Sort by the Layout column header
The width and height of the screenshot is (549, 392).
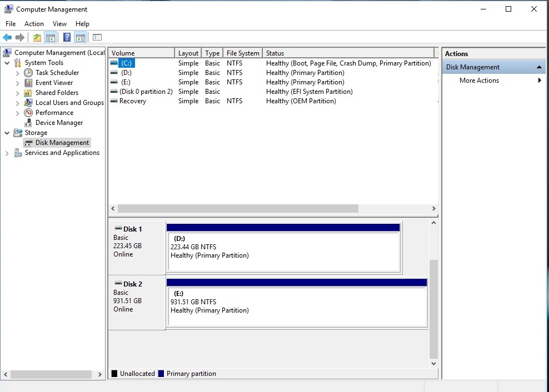[x=188, y=53]
